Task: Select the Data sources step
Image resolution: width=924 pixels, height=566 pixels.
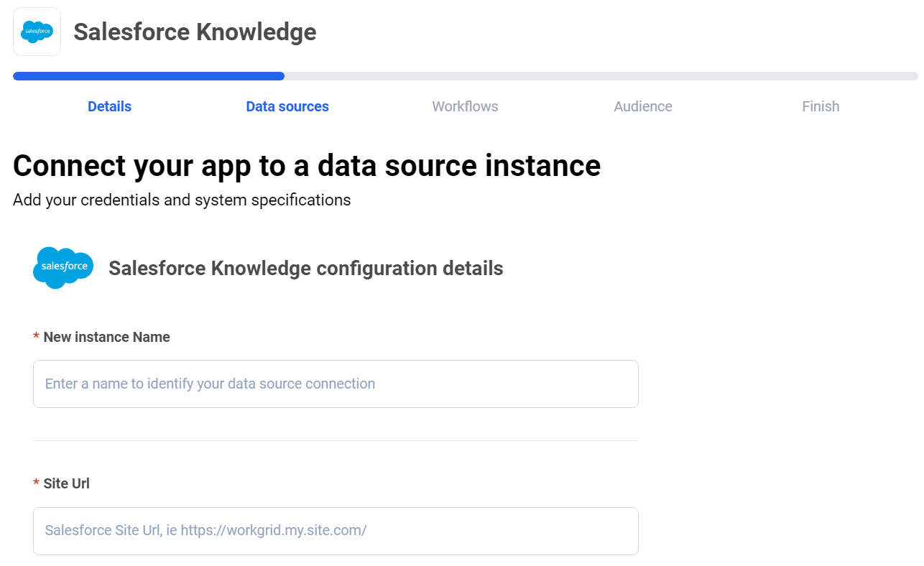Action: point(287,106)
